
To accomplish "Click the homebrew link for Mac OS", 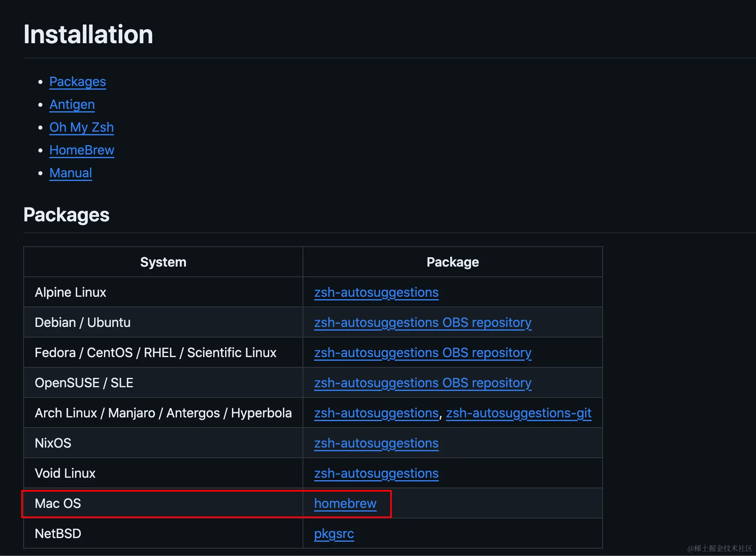I will 345,503.
